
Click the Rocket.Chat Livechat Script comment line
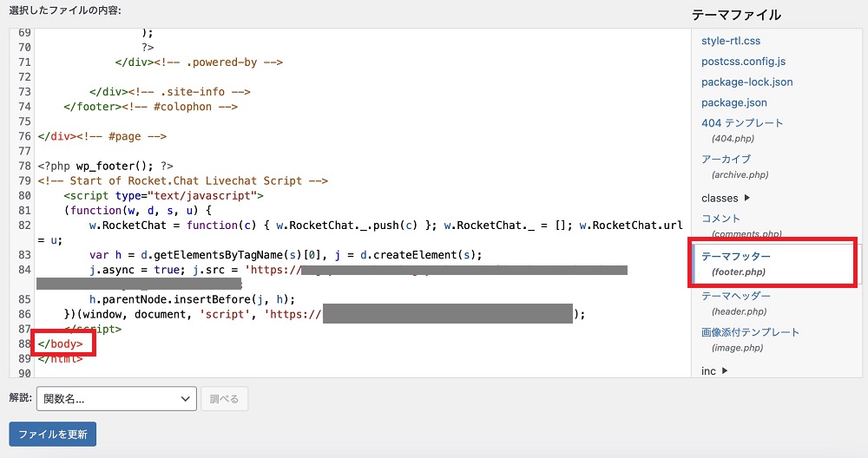(182, 181)
